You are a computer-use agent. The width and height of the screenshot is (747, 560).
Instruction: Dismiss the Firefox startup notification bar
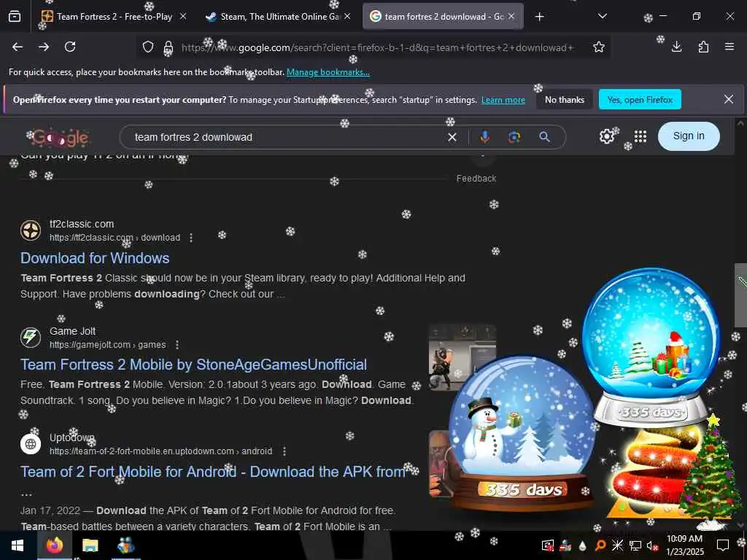(729, 99)
